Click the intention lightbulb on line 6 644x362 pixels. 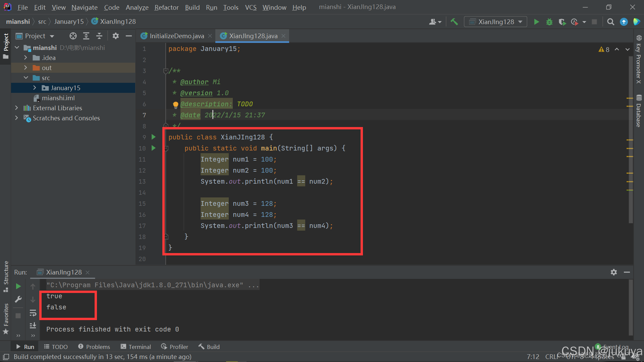[x=175, y=105]
